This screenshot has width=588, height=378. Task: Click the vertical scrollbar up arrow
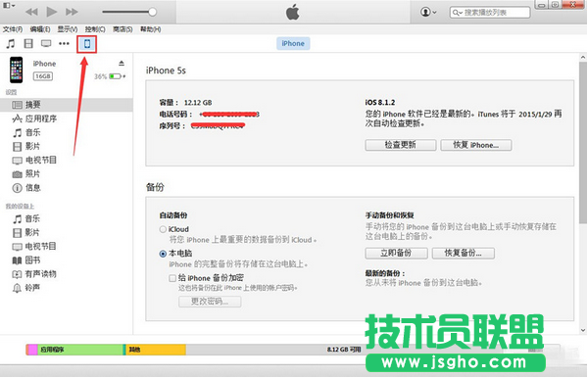tap(583, 58)
